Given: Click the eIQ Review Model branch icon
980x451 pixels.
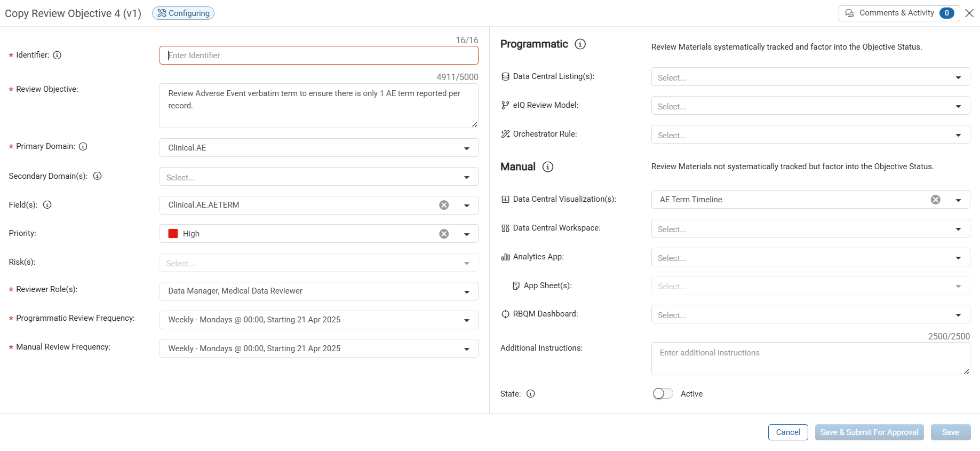Looking at the screenshot, I should click(505, 105).
